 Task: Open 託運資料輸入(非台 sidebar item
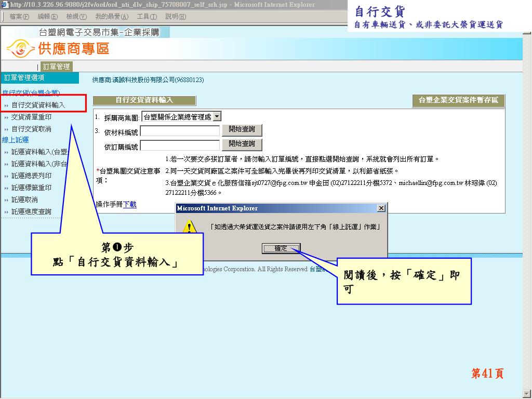click(x=39, y=164)
